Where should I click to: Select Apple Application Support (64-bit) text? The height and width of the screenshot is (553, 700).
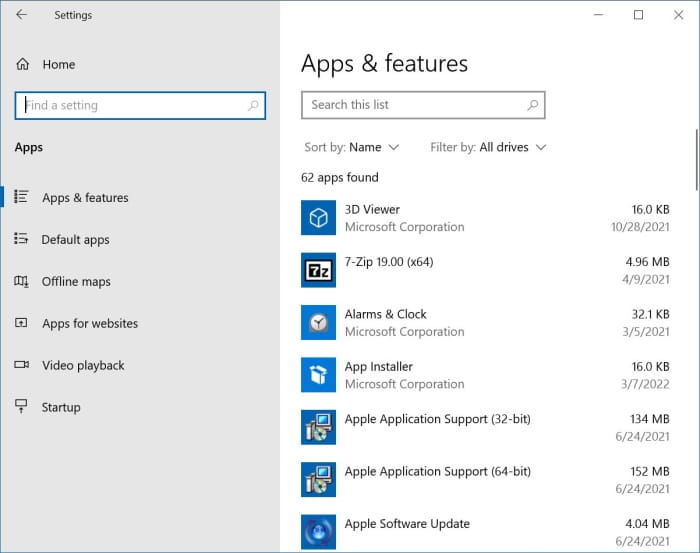tap(438, 472)
